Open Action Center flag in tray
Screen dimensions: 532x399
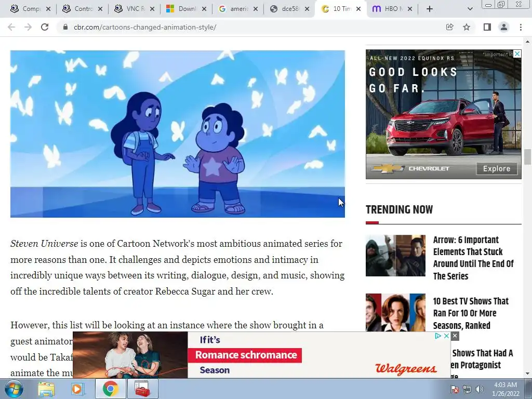point(454,389)
